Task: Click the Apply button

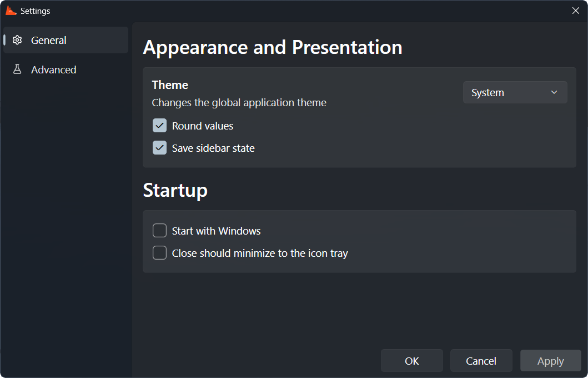Action: tap(550, 361)
